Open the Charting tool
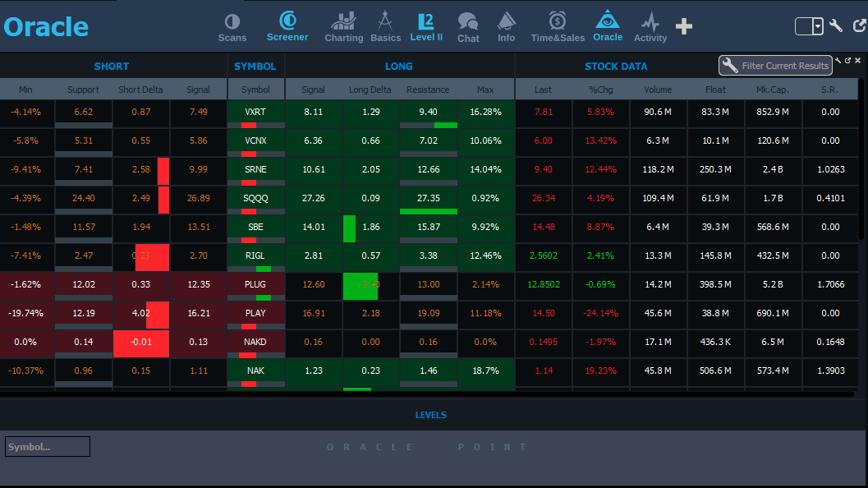This screenshot has width=868, height=488. (343, 26)
